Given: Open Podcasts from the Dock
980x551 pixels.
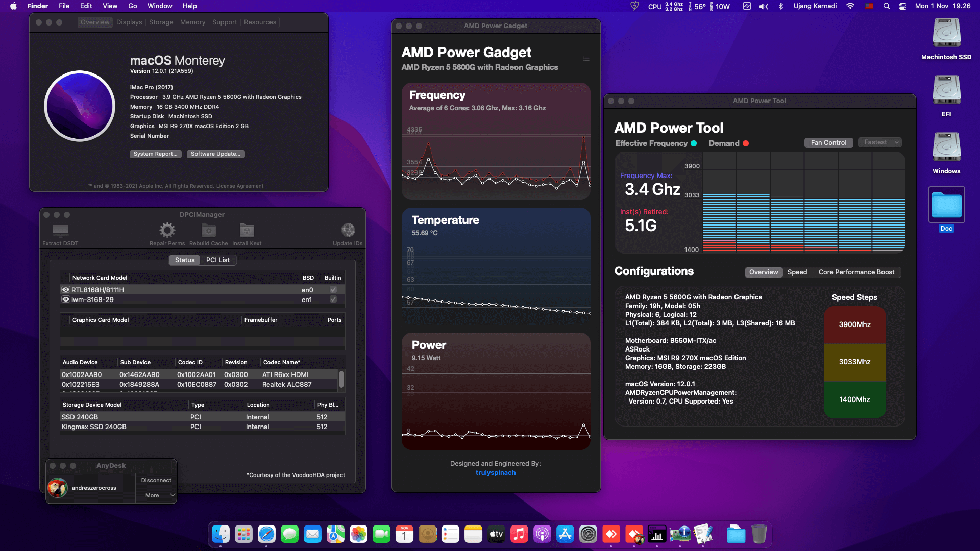Looking at the screenshot, I should pyautogui.click(x=542, y=534).
